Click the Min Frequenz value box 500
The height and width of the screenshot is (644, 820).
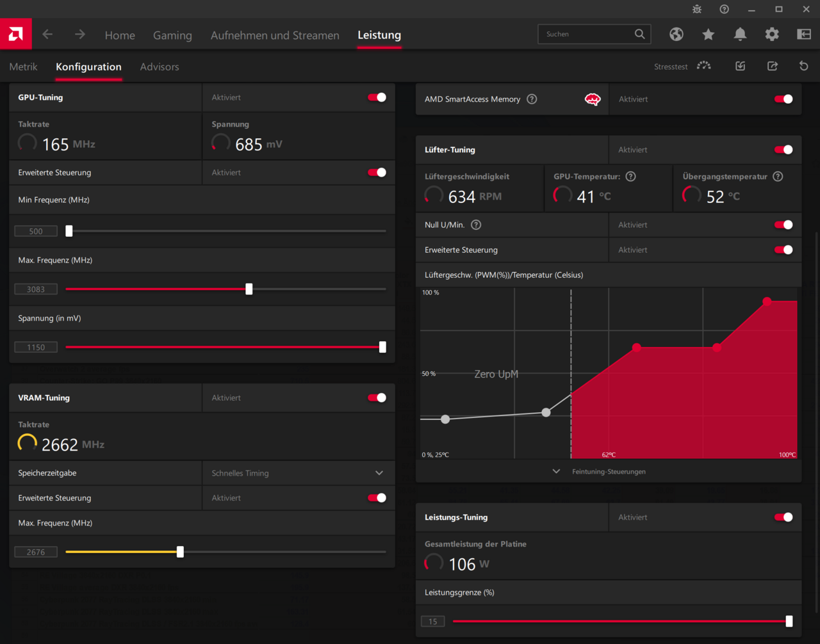(x=36, y=231)
